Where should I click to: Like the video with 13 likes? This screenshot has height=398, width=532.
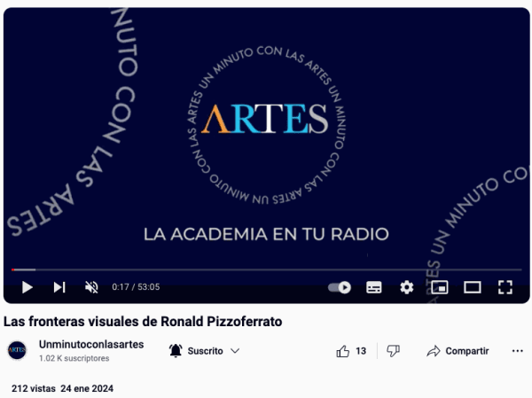(x=351, y=351)
